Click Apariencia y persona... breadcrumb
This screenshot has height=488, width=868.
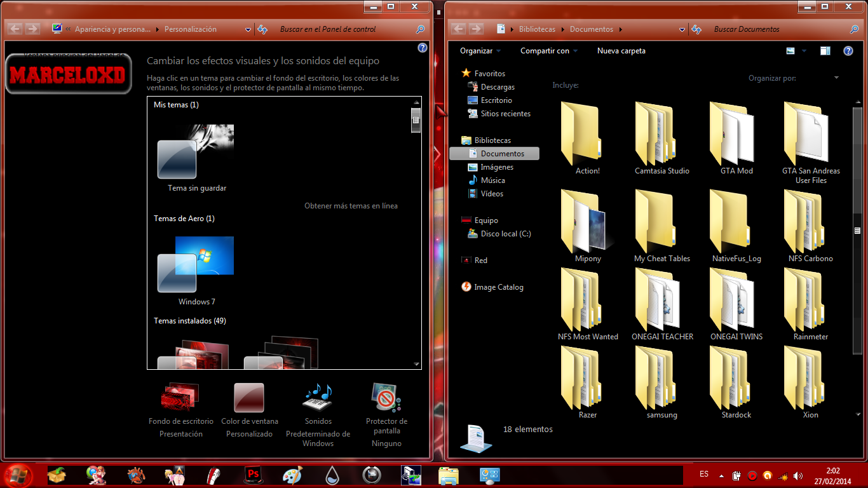[x=113, y=29]
